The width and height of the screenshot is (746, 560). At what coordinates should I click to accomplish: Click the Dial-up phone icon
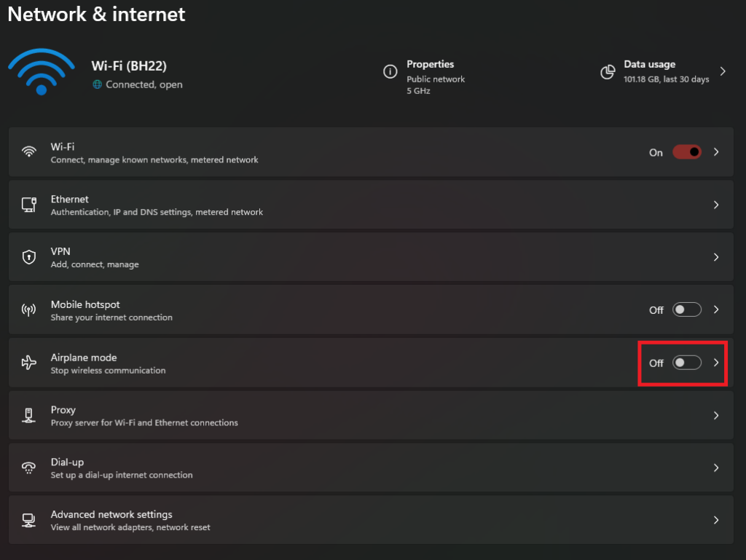tap(29, 467)
